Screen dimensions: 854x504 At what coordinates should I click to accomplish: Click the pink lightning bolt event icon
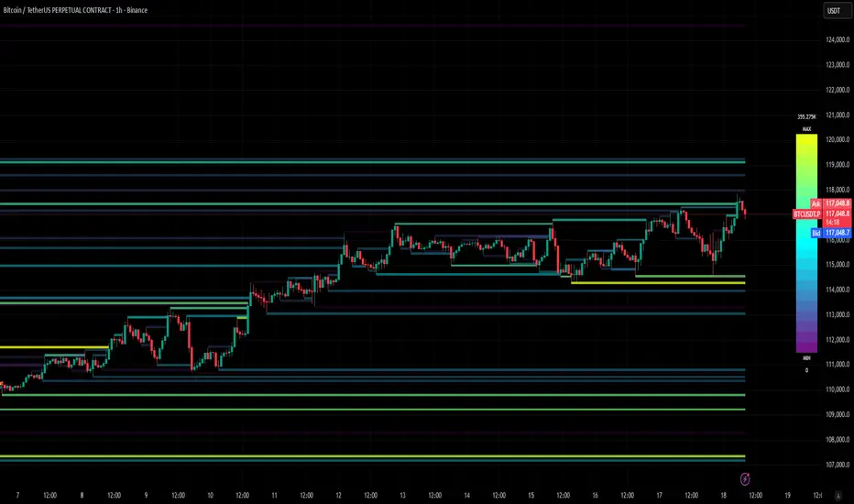(x=745, y=479)
